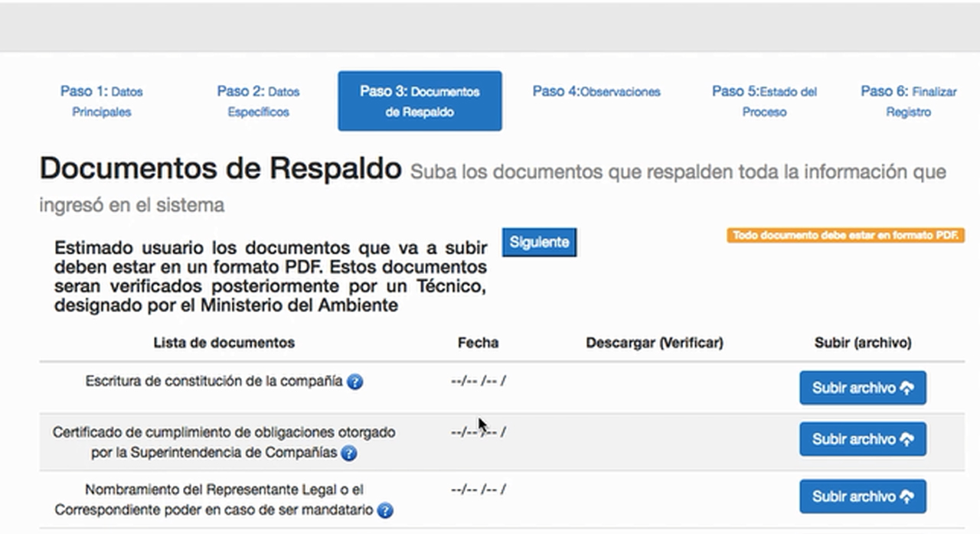Open Paso 5: Estado del Proceso
Image resolution: width=980 pixels, height=534 pixels.
pyautogui.click(x=764, y=101)
